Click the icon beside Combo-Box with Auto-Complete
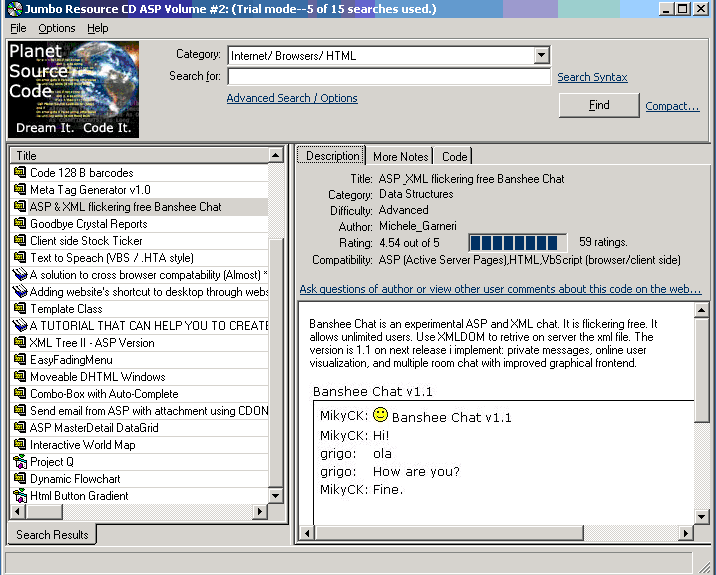Screen dimensions: 716x575 click(20, 393)
